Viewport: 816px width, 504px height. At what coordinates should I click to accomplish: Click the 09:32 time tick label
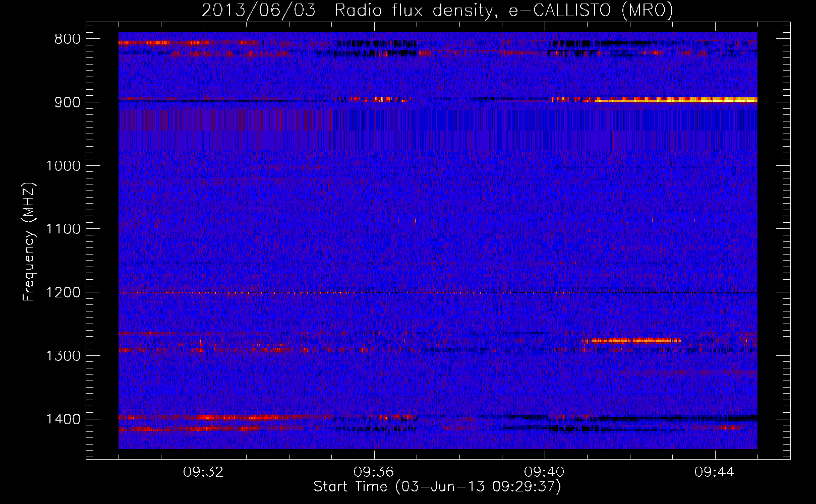coord(204,472)
